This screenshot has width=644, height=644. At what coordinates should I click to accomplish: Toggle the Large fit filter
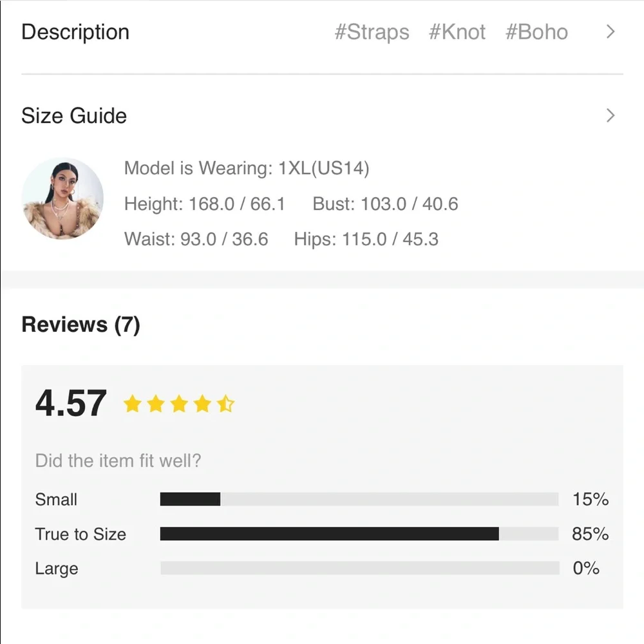click(x=56, y=569)
